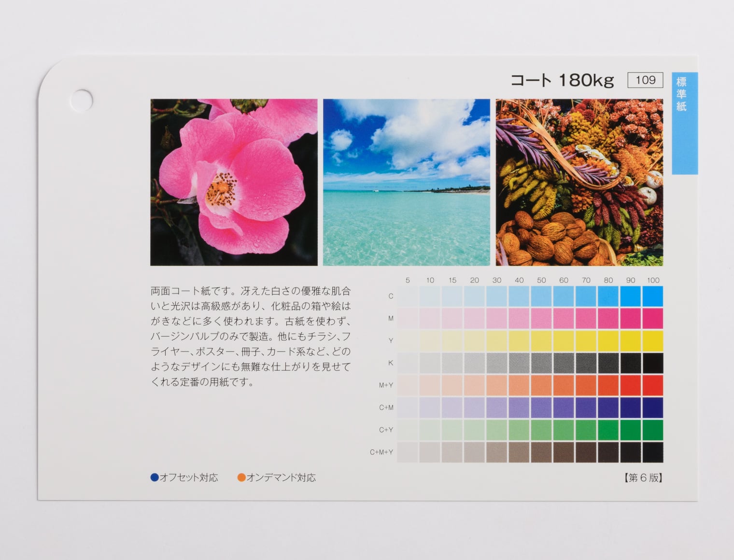Viewport: 734px width, 560px height.
Task: Pick the 100% magenta swatch in row M
Action: (653, 319)
